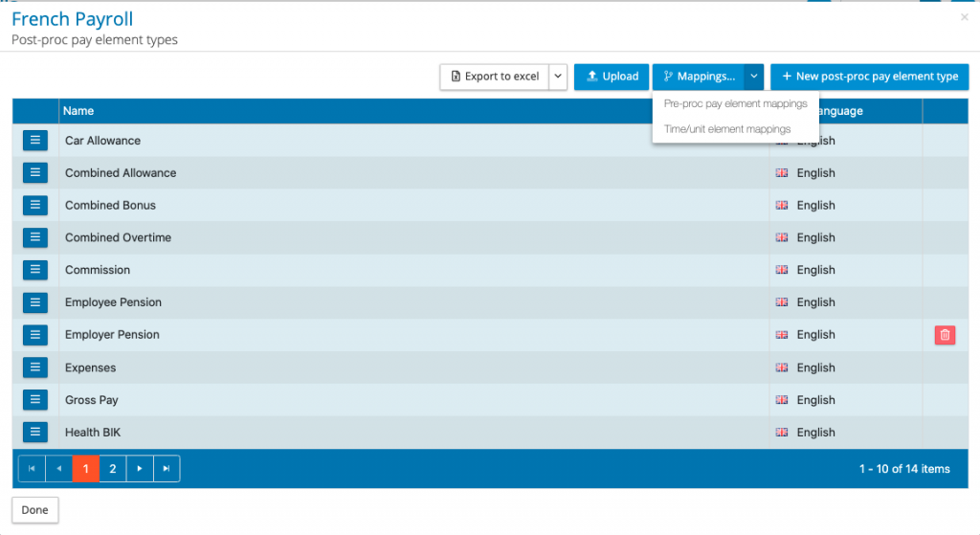Select Pre-proc pay element mappings
Image resolution: width=980 pixels, height=535 pixels.
[735, 103]
